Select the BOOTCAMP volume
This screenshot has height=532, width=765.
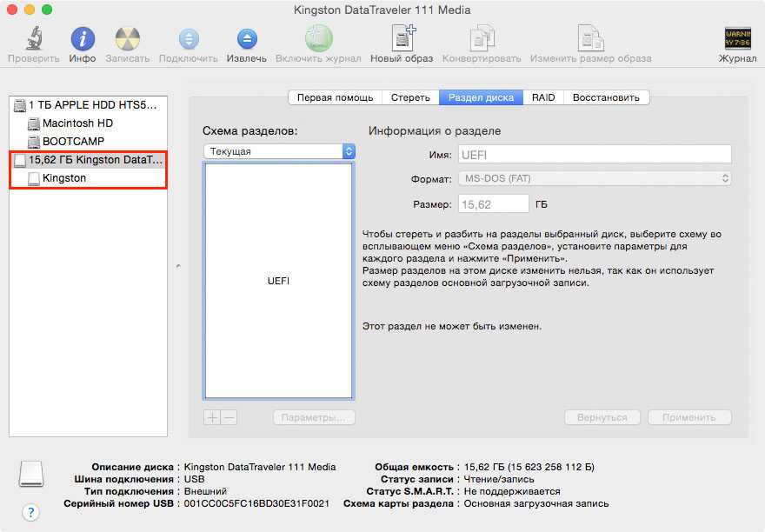pyautogui.click(x=88, y=141)
